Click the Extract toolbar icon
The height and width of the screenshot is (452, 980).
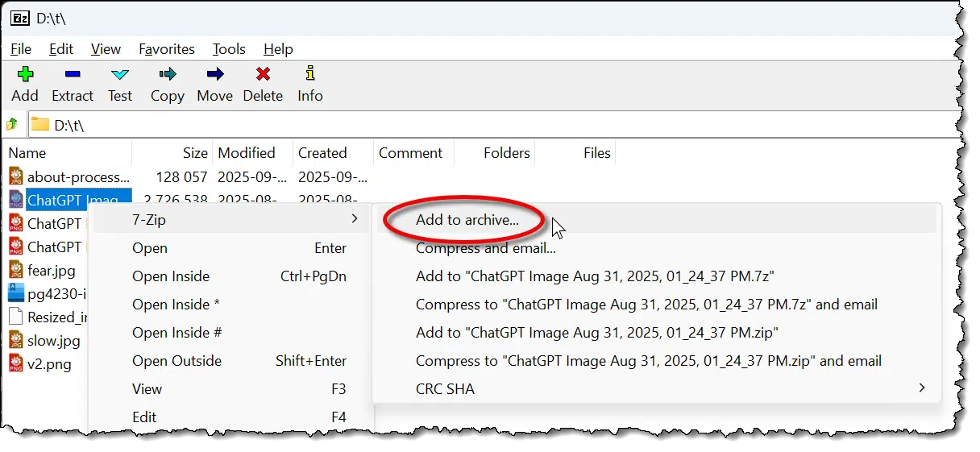73,75
